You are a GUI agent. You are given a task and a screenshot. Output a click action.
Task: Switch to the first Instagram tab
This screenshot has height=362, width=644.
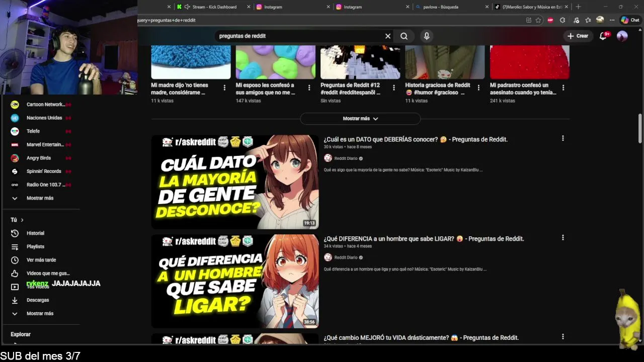point(293,7)
